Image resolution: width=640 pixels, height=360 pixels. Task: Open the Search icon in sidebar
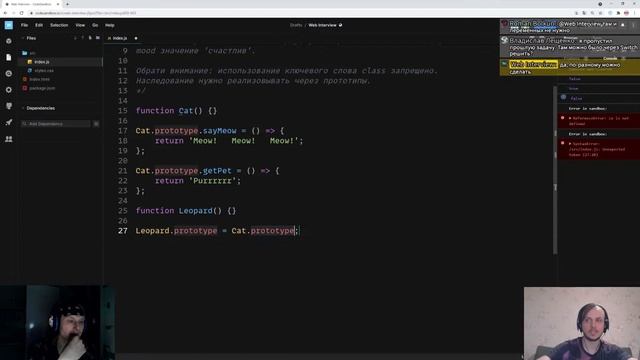(x=9, y=73)
